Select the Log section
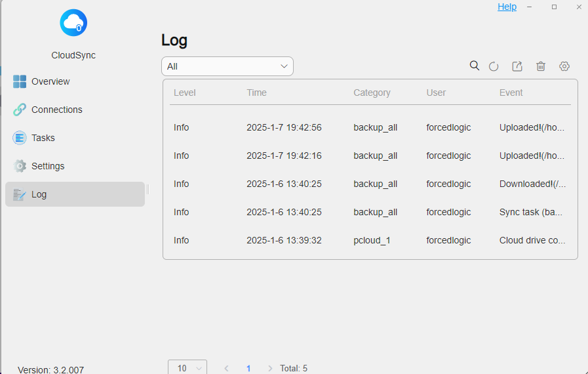Image resolution: width=588 pixels, height=374 pixels. click(x=75, y=194)
